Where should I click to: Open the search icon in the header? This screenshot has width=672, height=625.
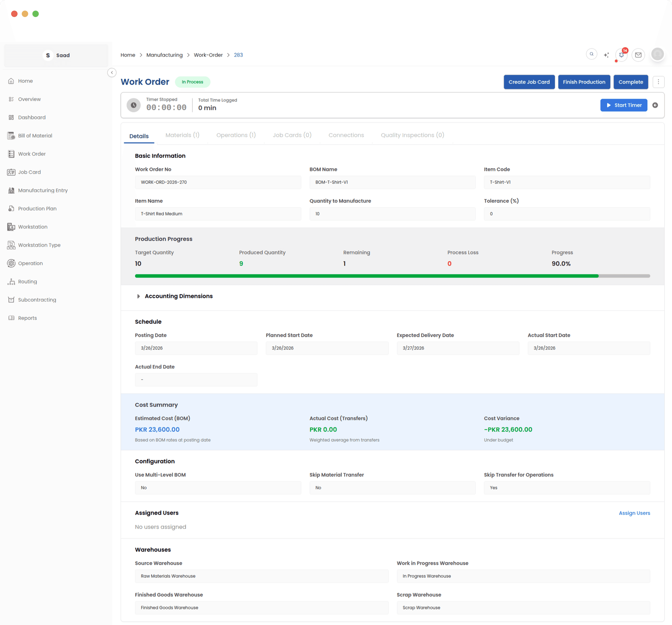591,54
